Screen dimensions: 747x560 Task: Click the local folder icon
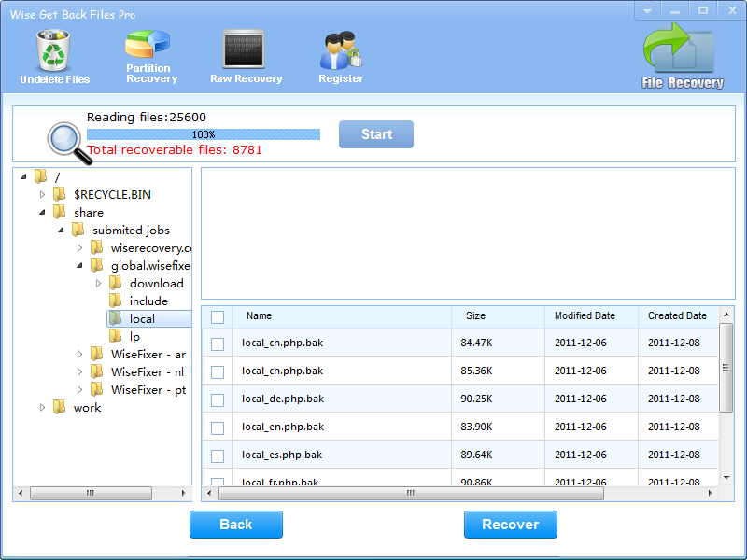[x=115, y=318]
